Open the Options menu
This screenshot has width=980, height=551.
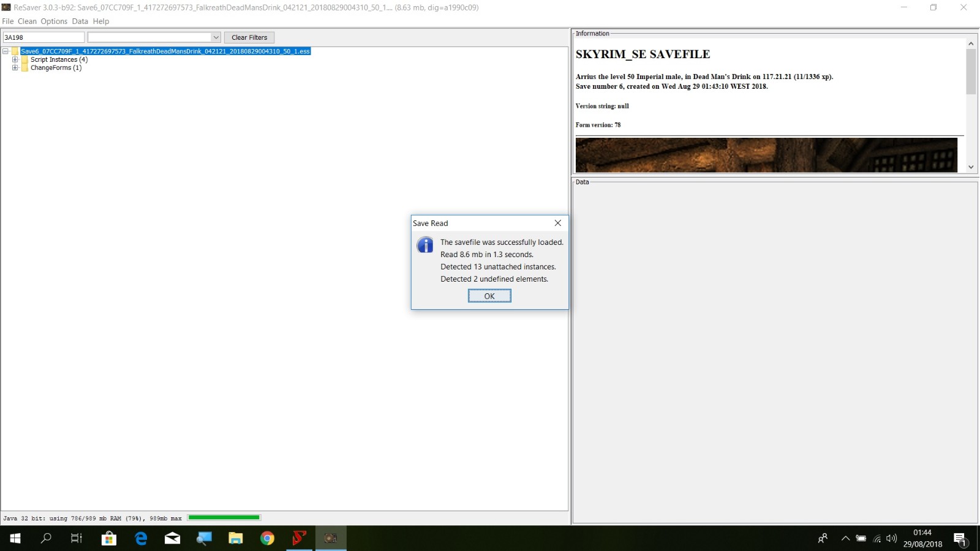pos(54,21)
